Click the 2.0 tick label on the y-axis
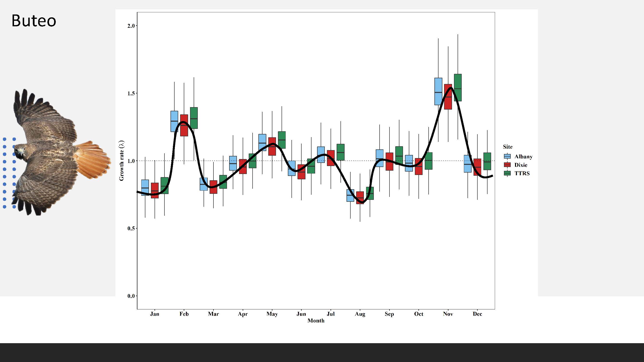 [131, 26]
